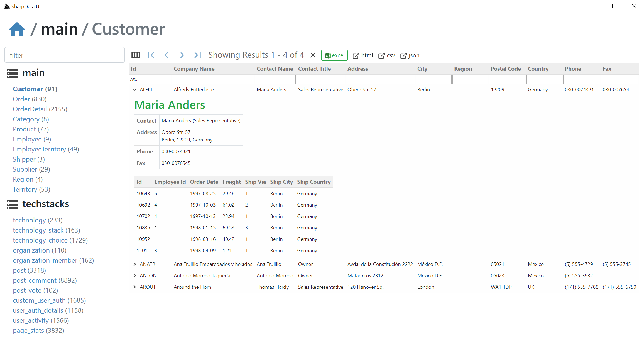Collapse the ALFKI customer row

(135, 90)
